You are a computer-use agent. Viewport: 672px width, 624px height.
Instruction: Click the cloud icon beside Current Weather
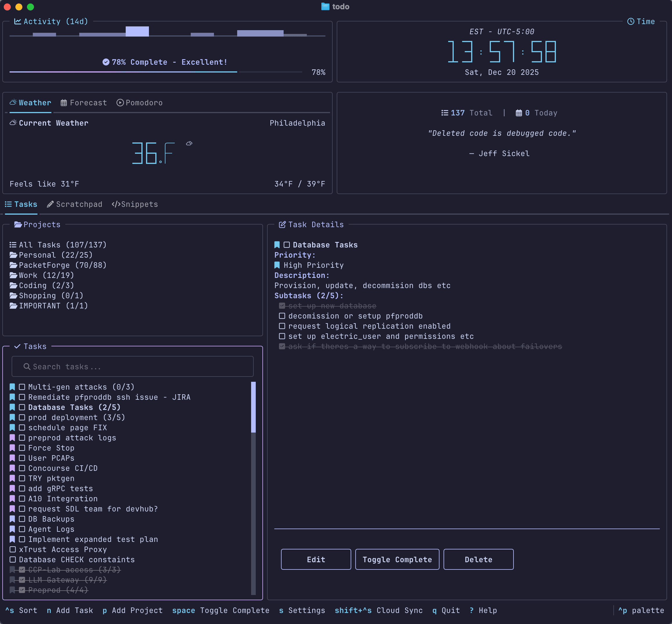(x=13, y=122)
